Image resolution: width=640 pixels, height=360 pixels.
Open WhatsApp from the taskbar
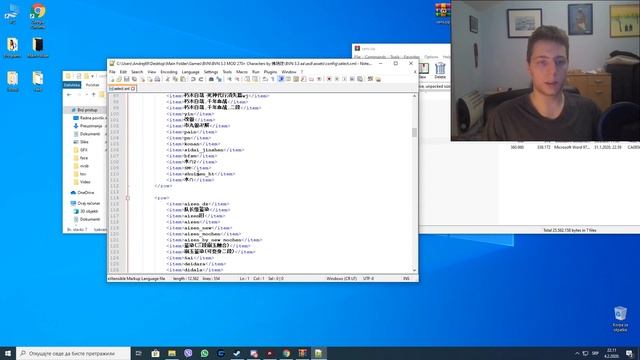click(204, 353)
